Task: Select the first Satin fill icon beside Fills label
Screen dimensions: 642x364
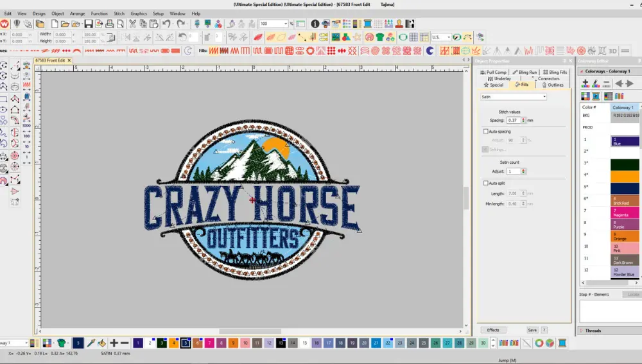Action: click(214, 51)
